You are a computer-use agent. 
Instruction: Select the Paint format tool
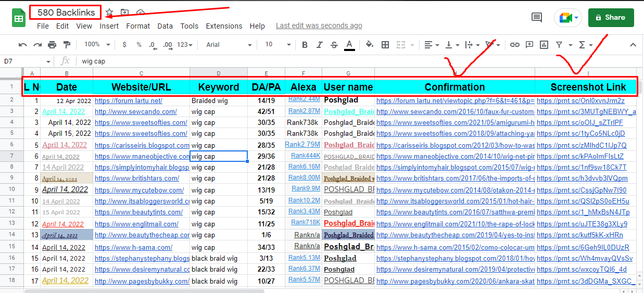click(x=67, y=45)
